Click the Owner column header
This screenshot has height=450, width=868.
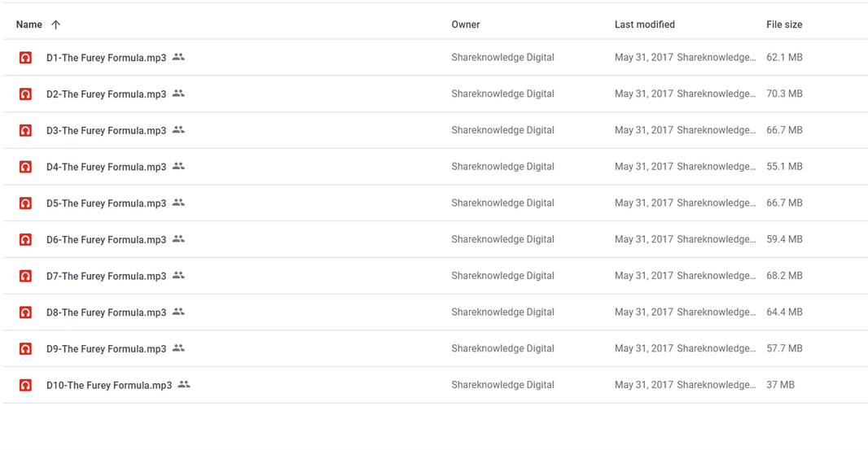466,24
